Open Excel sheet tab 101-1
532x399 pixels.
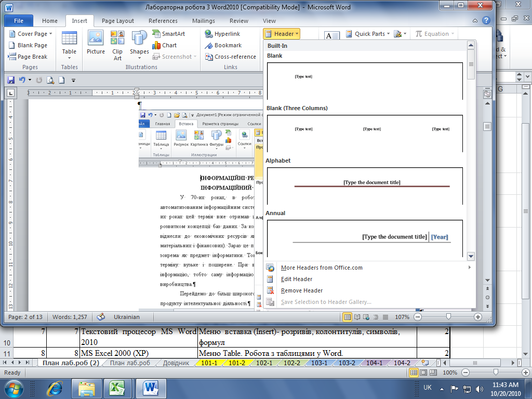[209, 363]
